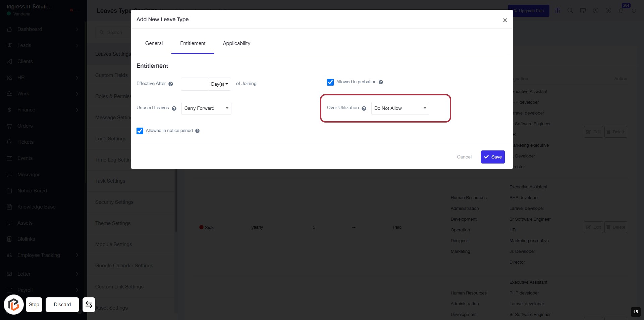This screenshot has width=644, height=320.
Task: Click the Over Utilization help icon
Action: click(364, 108)
